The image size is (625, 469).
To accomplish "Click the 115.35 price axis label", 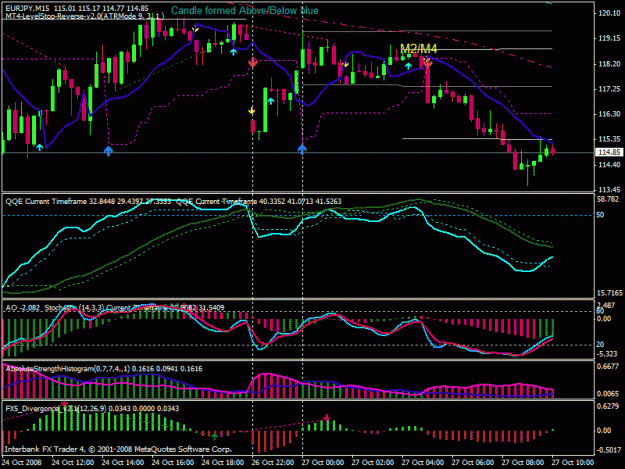I will pyautogui.click(x=609, y=139).
